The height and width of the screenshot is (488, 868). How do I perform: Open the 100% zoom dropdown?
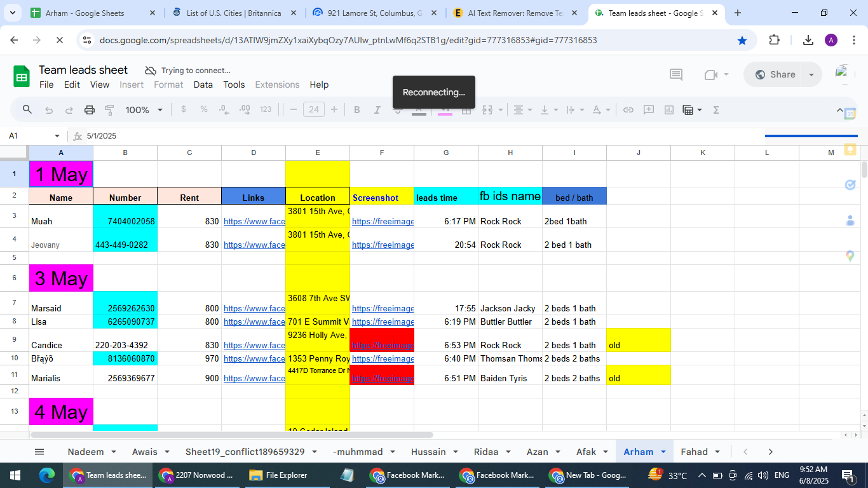pyautogui.click(x=144, y=110)
